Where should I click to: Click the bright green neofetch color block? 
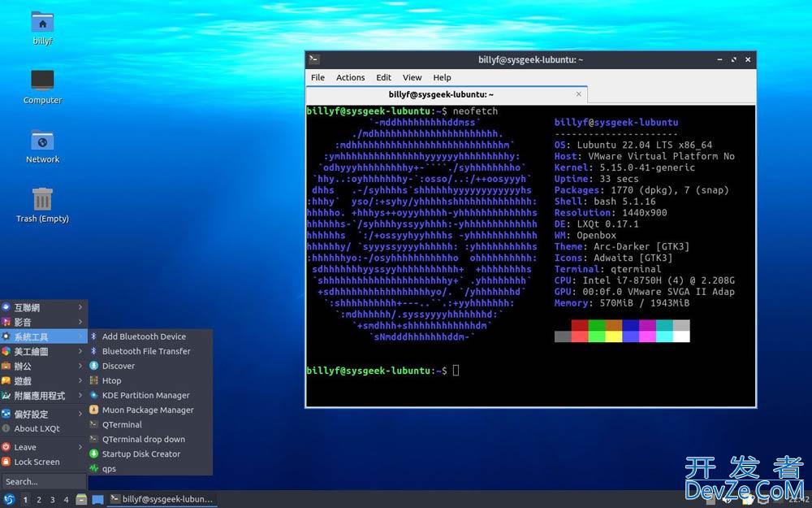(x=597, y=336)
